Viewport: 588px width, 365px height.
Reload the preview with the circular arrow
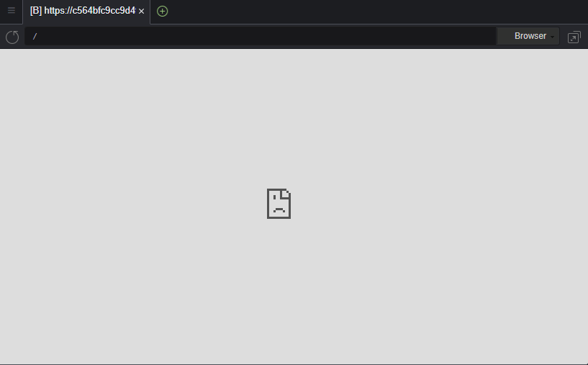click(12, 37)
